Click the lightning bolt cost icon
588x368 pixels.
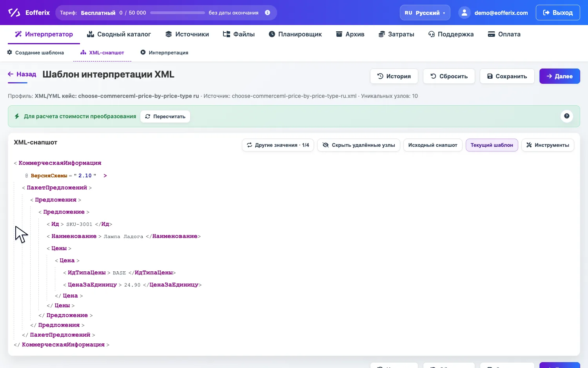pos(17,116)
